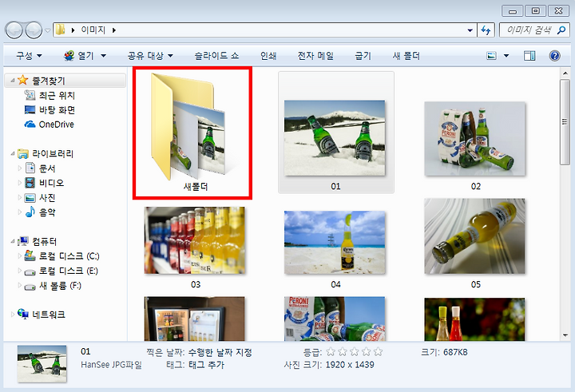Open the view options dropdown arrow
The height and width of the screenshot is (392, 575).
pyautogui.click(x=506, y=56)
